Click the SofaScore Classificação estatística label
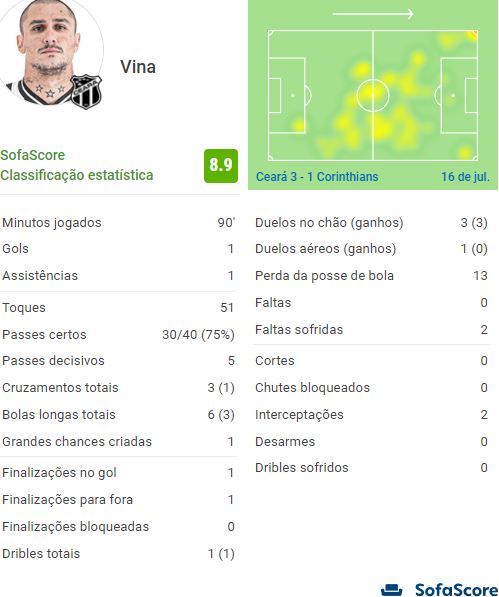This screenshot has width=499, height=597. click(77, 165)
